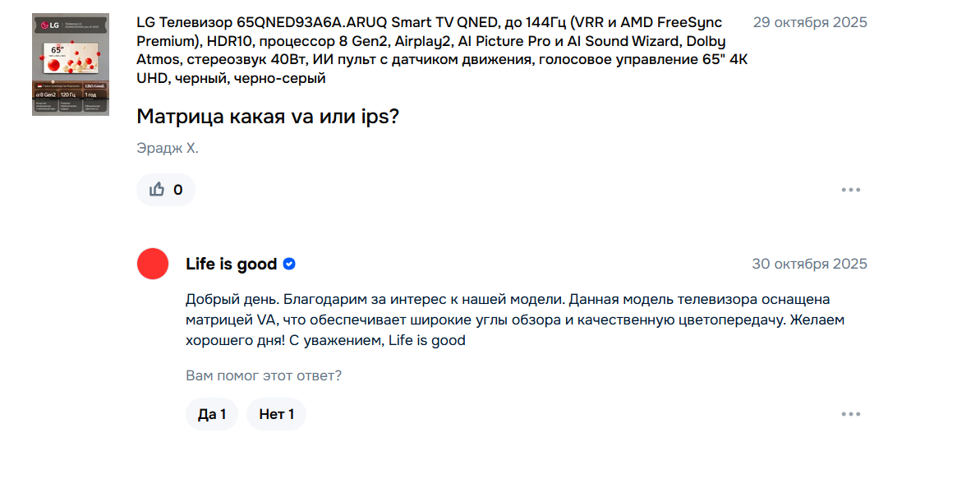Click the thumbs-up like icon on the question
The image size is (980, 488).
click(x=157, y=190)
